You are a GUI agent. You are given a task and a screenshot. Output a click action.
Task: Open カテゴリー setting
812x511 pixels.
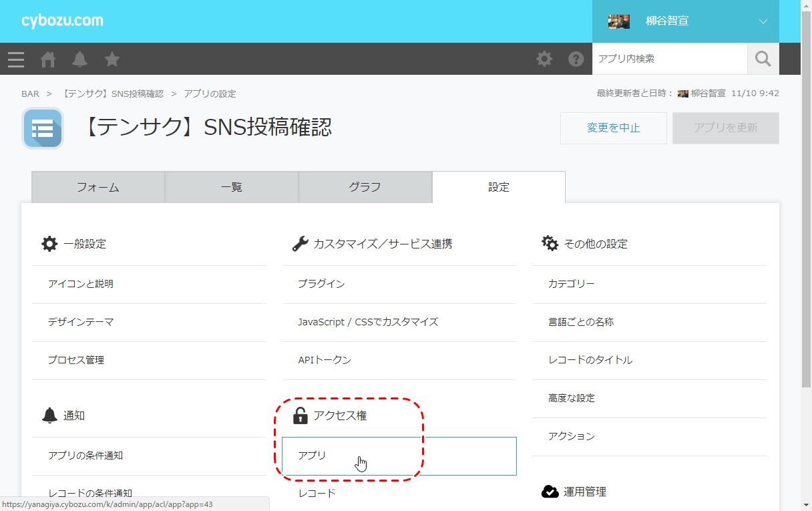(649, 284)
